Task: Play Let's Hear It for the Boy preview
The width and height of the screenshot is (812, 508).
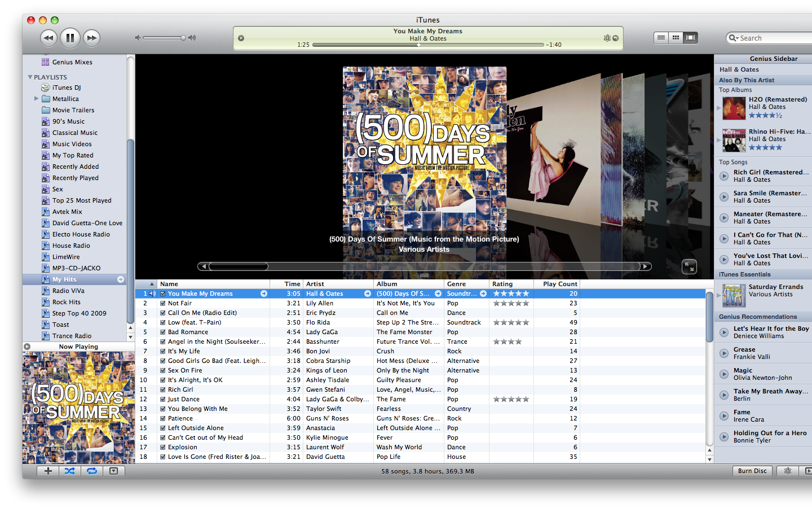Action: click(724, 332)
